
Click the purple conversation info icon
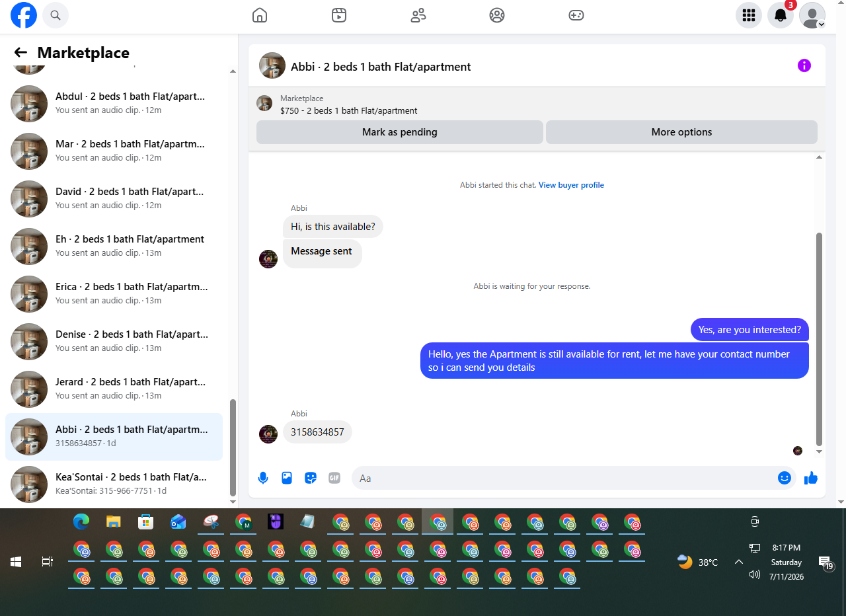coord(804,65)
